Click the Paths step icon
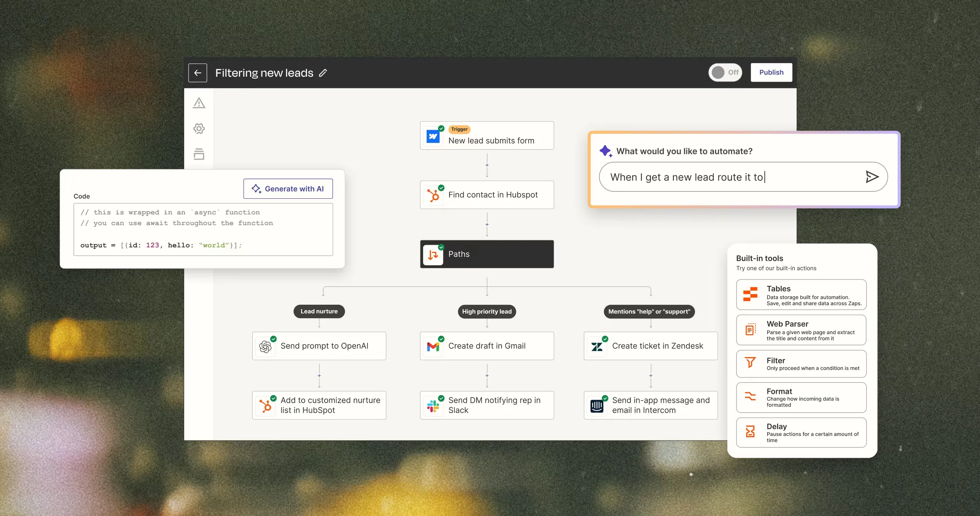The height and width of the screenshot is (516, 980). [433, 255]
